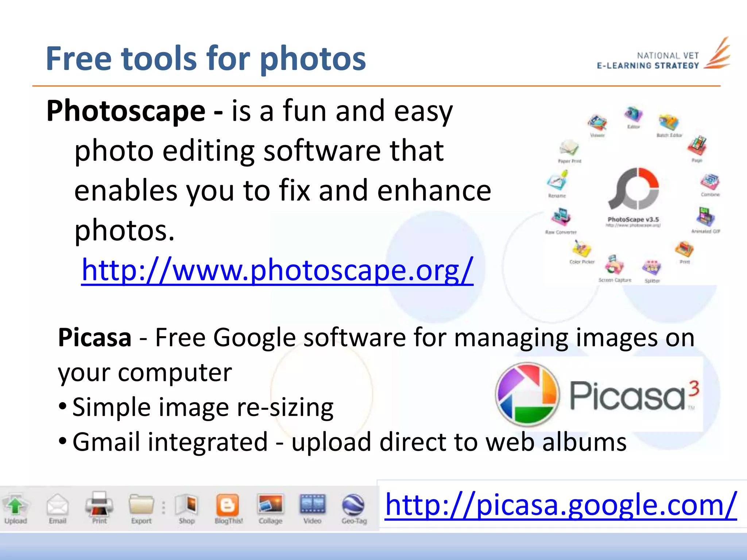Open the Combine tool icon
The width and height of the screenshot is (747, 560).
(710, 182)
